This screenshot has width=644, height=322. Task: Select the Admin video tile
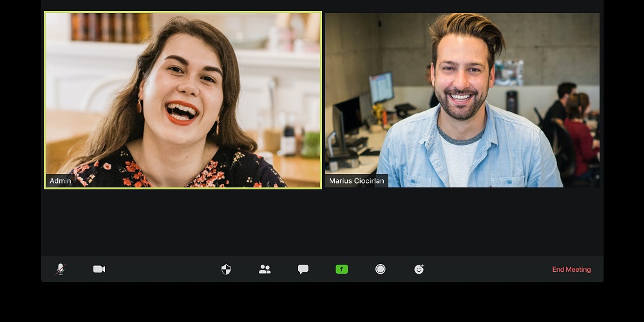coord(183,100)
